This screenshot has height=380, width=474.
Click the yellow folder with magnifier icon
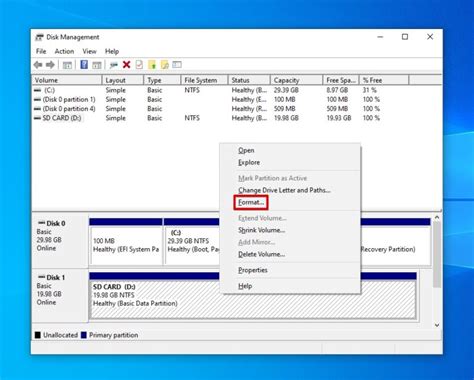pyautogui.click(x=165, y=65)
